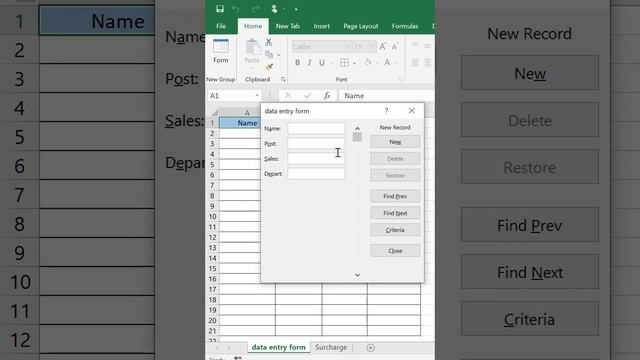
Task: Click the Find Next button in the dialog
Action: click(x=395, y=213)
